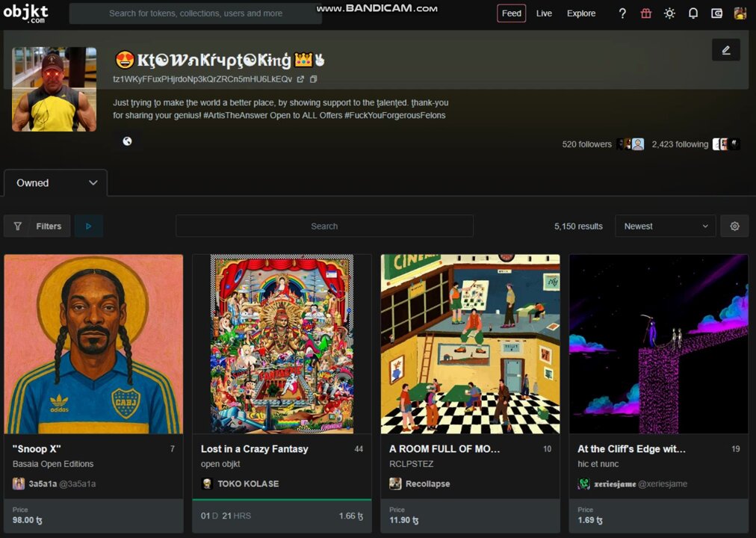Click the xeriesjame creator avatar
The image size is (756, 538).
pyautogui.click(x=584, y=483)
